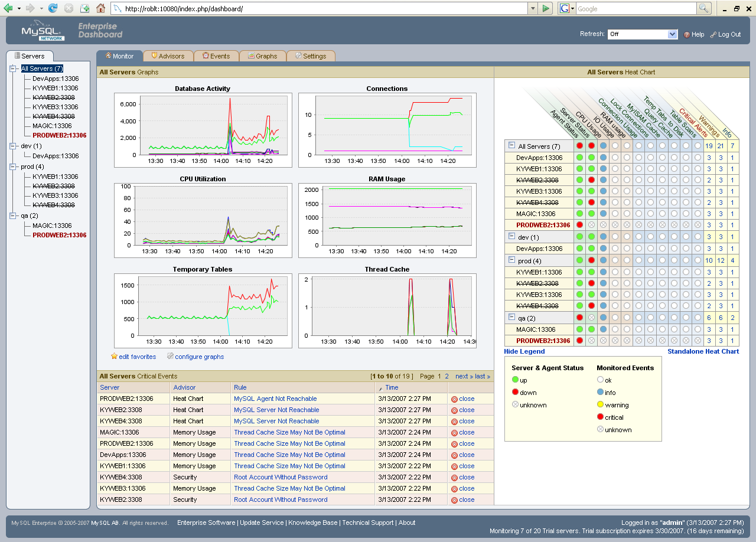Click the browser address bar URL field
Image resolution: width=756 pixels, height=542 pixels.
pos(319,8)
